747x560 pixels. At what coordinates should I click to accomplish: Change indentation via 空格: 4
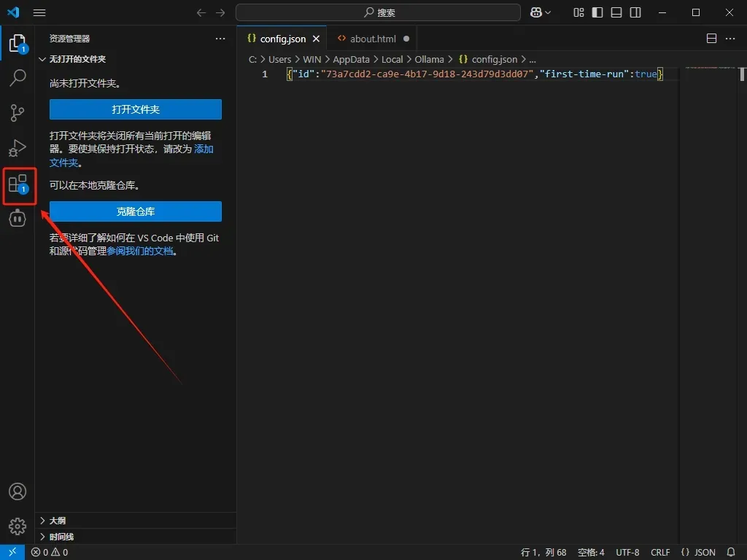pyautogui.click(x=591, y=553)
